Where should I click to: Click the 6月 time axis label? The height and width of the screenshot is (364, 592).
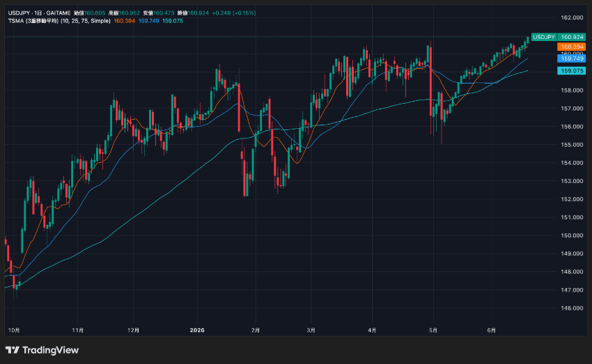[491, 330]
